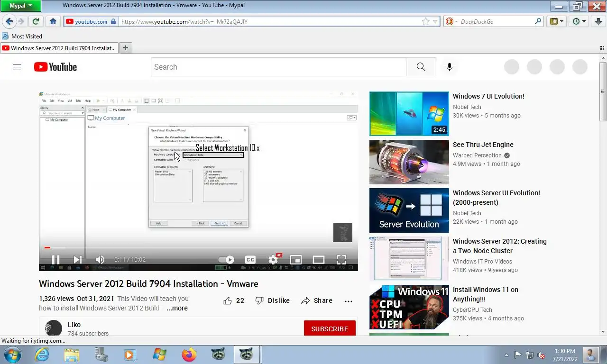Open the history clock dropdown
The image size is (607, 364).
[579, 21]
